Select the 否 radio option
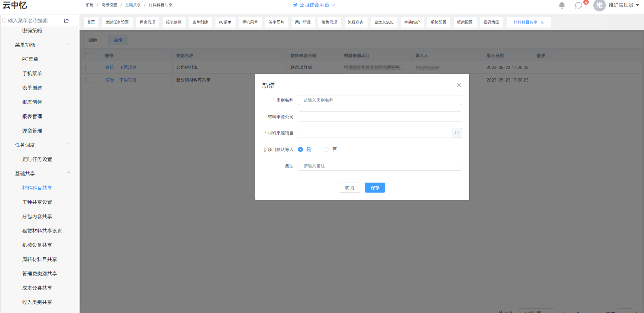Image resolution: width=644 pixels, height=313 pixels. (326, 149)
